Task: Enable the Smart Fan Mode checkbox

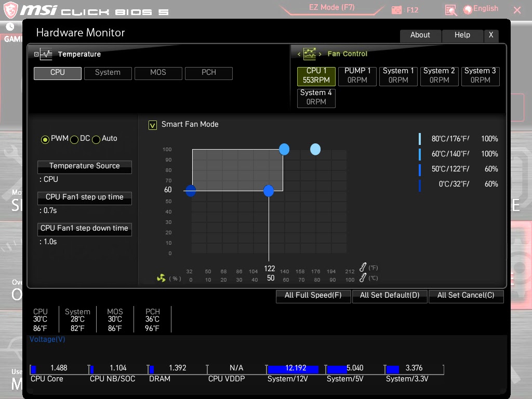Action: (x=153, y=125)
